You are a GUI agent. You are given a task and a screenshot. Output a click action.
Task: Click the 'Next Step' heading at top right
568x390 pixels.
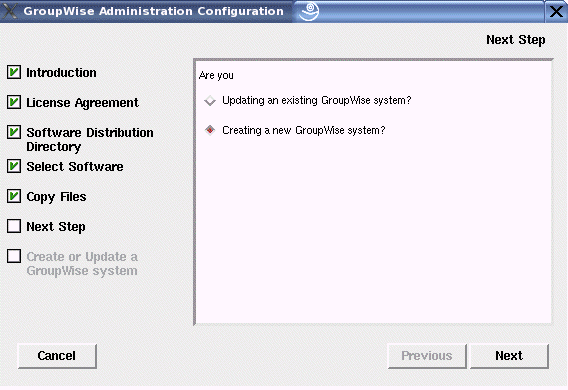click(x=515, y=40)
